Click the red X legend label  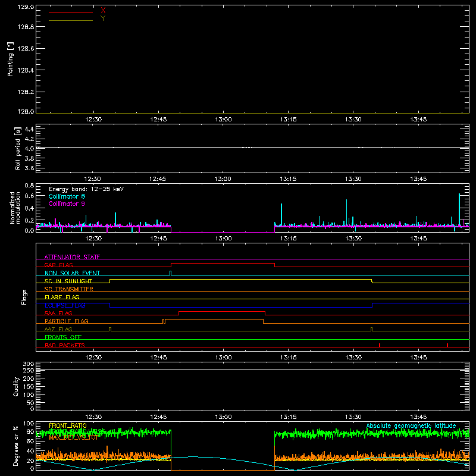tap(103, 11)
